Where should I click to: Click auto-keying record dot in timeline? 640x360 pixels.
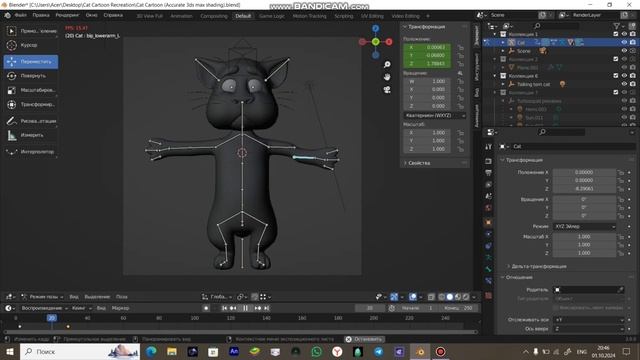tap(206, 308)
